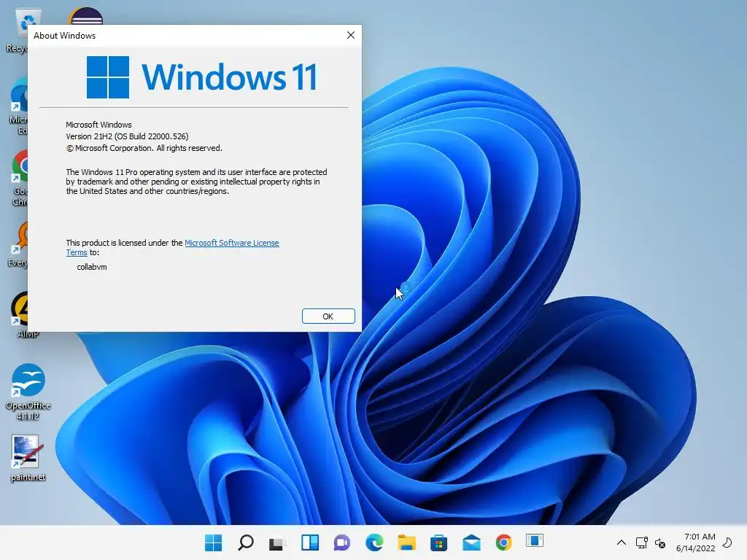Select Google Chrome desktop shortcut
The width and height of the screenshot is (747, 560).
point(20,178)
